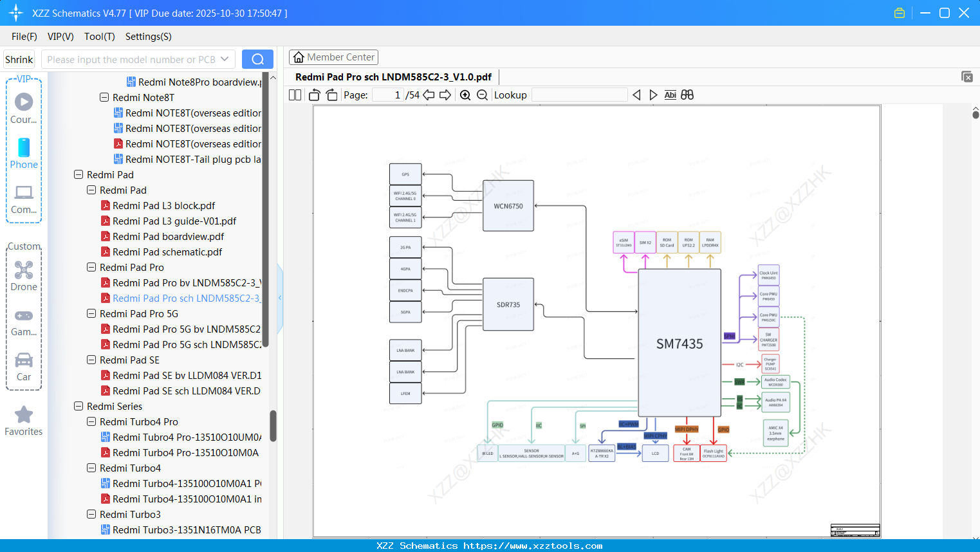Go to next page arrow
980x552 pixels.
point(445,95)
